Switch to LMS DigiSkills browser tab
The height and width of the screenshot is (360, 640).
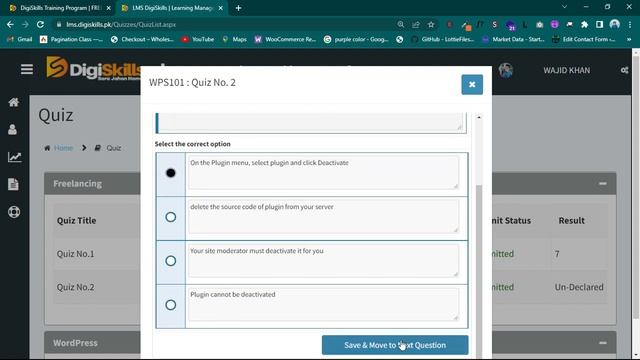click(171, 8)
